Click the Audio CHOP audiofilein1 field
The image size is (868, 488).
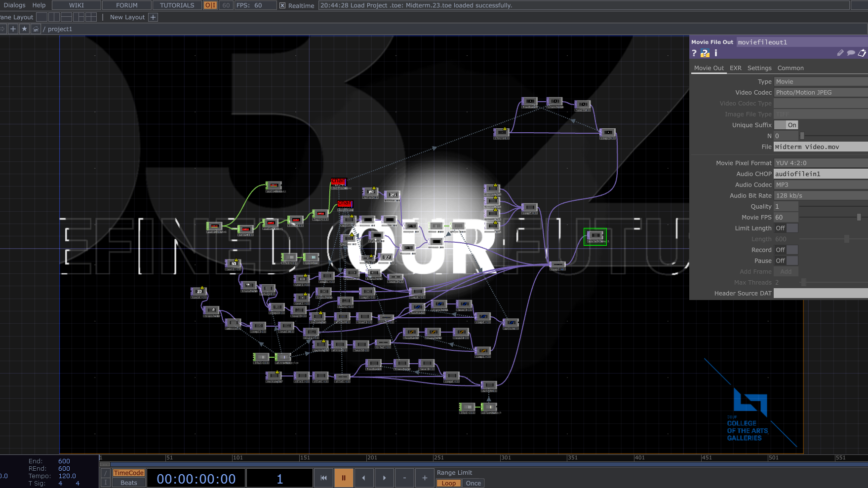[x=821, y=174]
